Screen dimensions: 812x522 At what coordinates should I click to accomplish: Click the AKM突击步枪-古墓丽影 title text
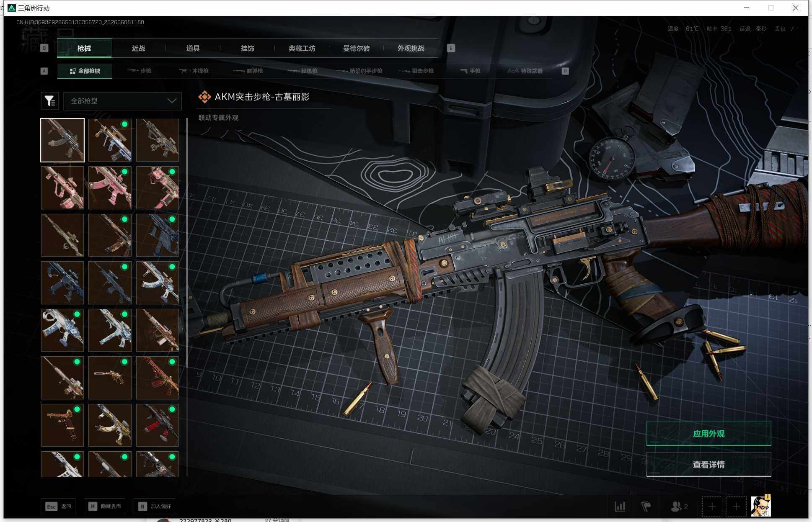(262, 97)
